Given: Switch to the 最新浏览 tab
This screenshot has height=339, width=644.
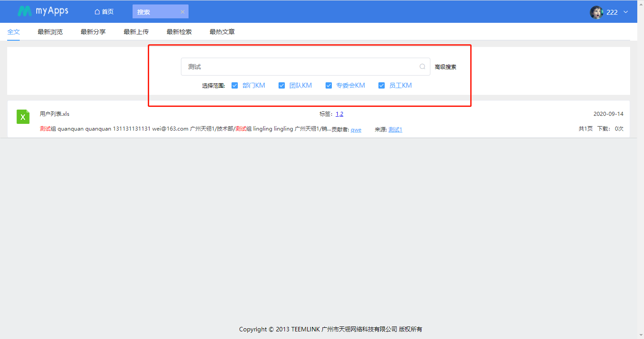Looking at the screenshot, I should tap(50, 32).
